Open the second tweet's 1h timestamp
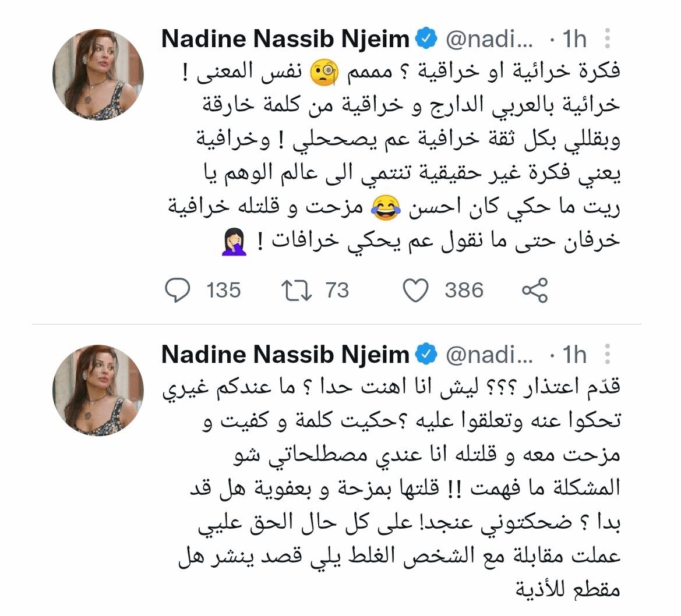This screenshot has height=616, width=681. 574,355
